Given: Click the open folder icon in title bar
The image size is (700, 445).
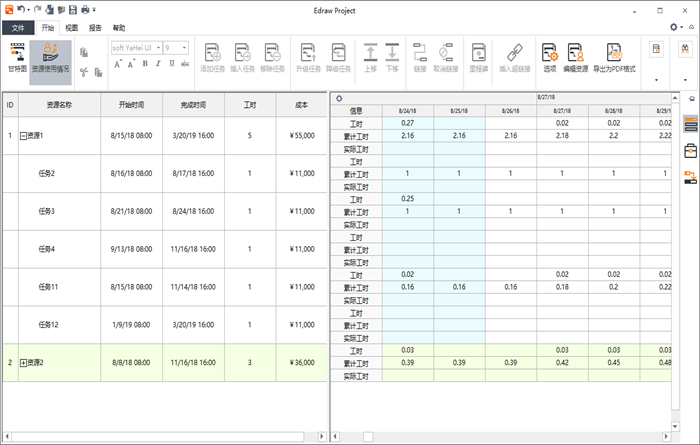Looking at the screenshot, I should pos(61,9).
